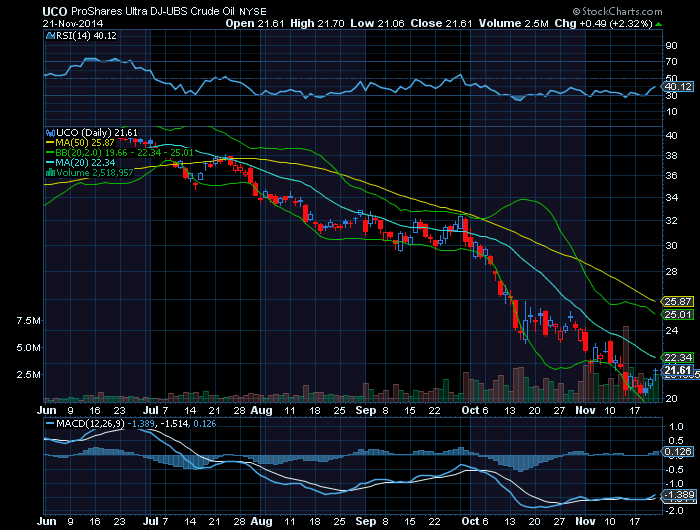Click the Oct label under the MACD panel
Image resolution: width=700 pixels, height=530 pixels.
470,522
